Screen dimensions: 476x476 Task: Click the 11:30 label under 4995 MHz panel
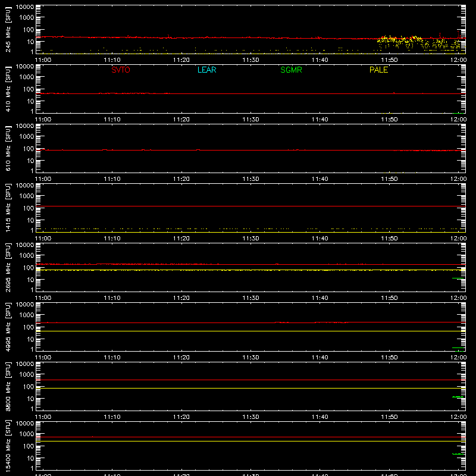coord(250,358)
